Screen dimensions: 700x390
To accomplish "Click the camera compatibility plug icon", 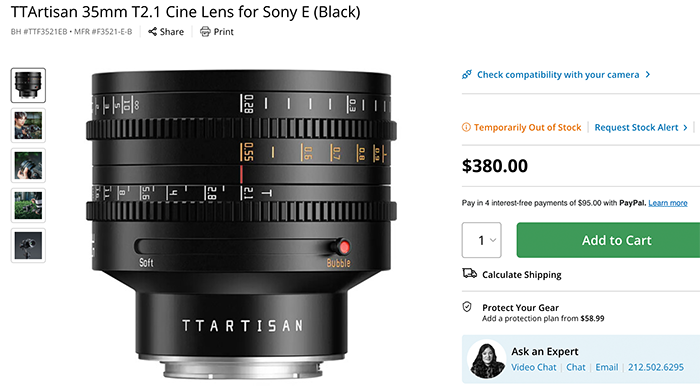I will click(467, 75).
